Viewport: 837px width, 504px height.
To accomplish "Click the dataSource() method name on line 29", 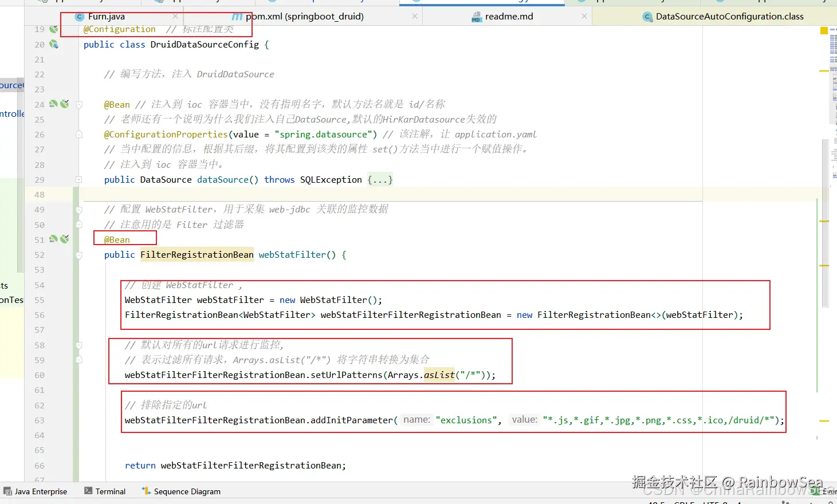I will click(223, 180).
